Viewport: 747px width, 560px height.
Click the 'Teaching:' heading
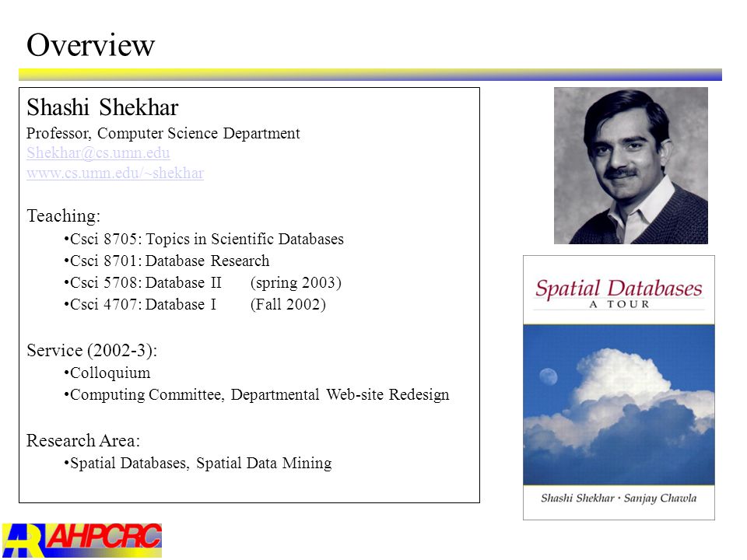tap(63, 215)
